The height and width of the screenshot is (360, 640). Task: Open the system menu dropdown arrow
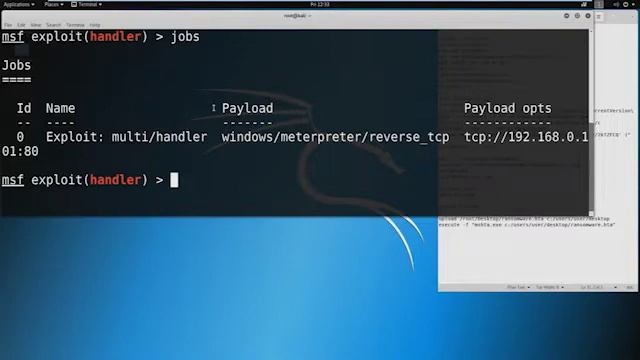[633, 4]
